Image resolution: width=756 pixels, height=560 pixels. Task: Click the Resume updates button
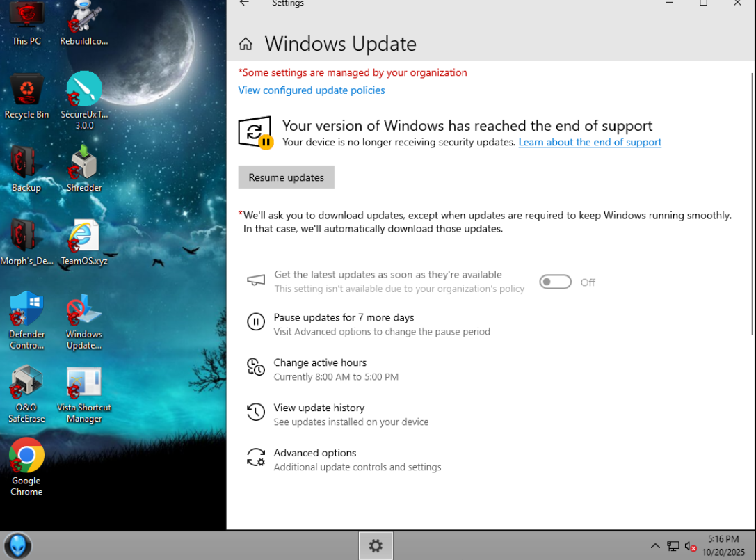(286, 177)
